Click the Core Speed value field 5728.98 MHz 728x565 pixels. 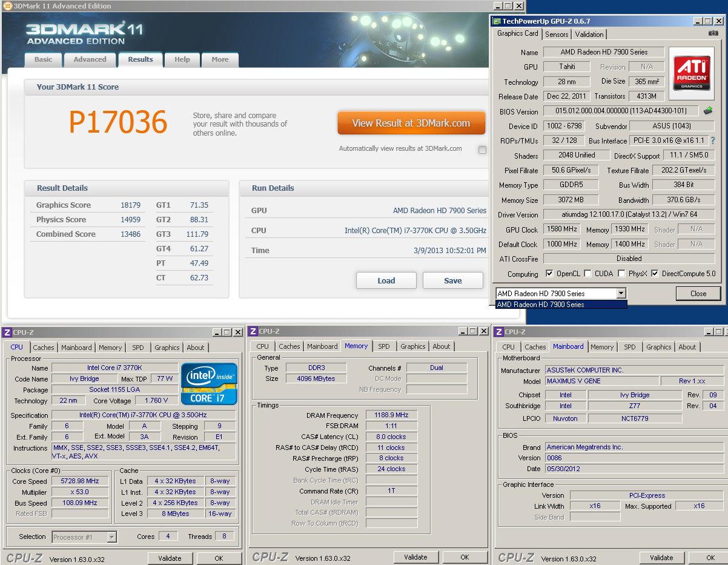80,481
